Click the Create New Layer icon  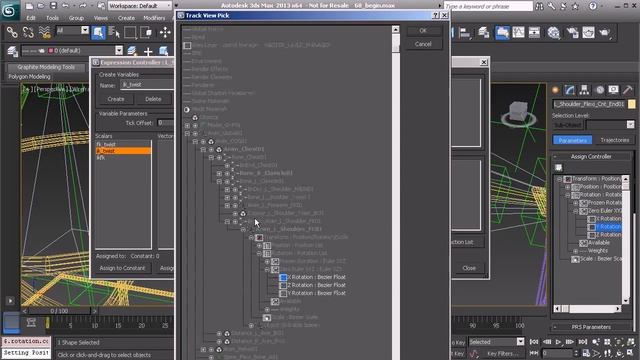click(x=132, y=51)
